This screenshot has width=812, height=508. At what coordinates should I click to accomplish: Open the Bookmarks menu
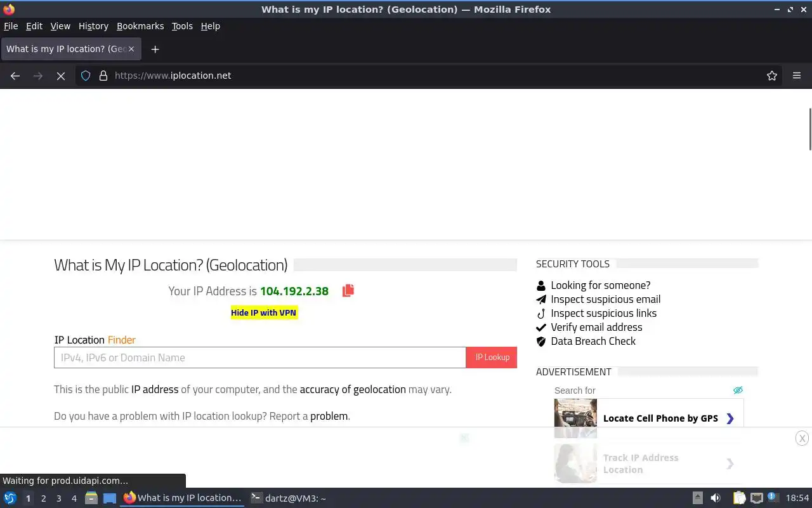coord(140,26)
